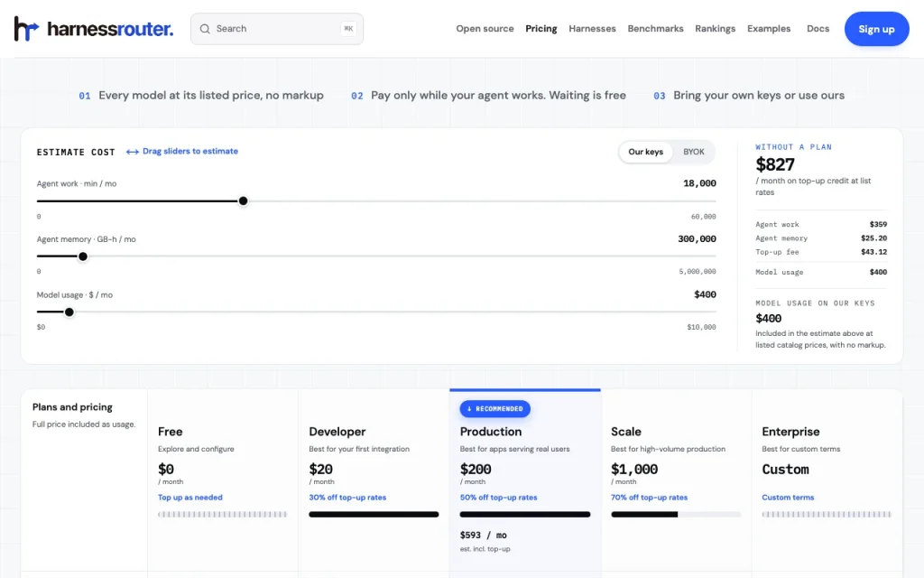Select the Free plan heading
This screenshot has width=924, height=578.
(171, 432)
